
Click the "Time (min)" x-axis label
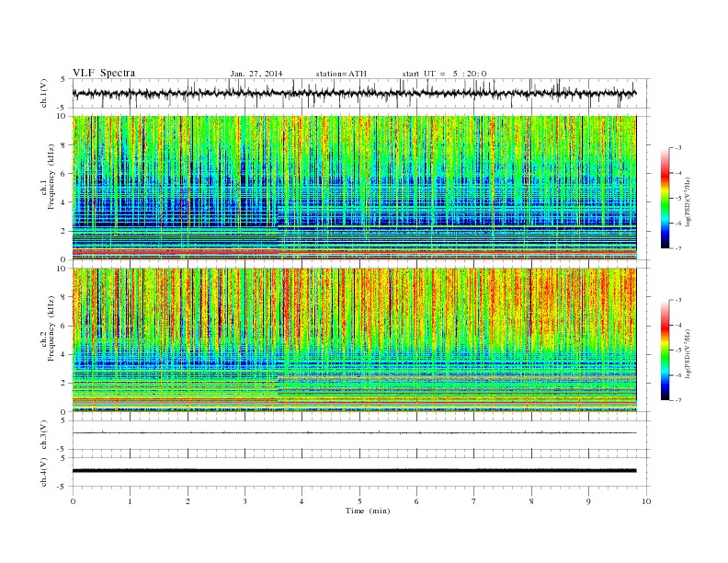tap(368, 511)
